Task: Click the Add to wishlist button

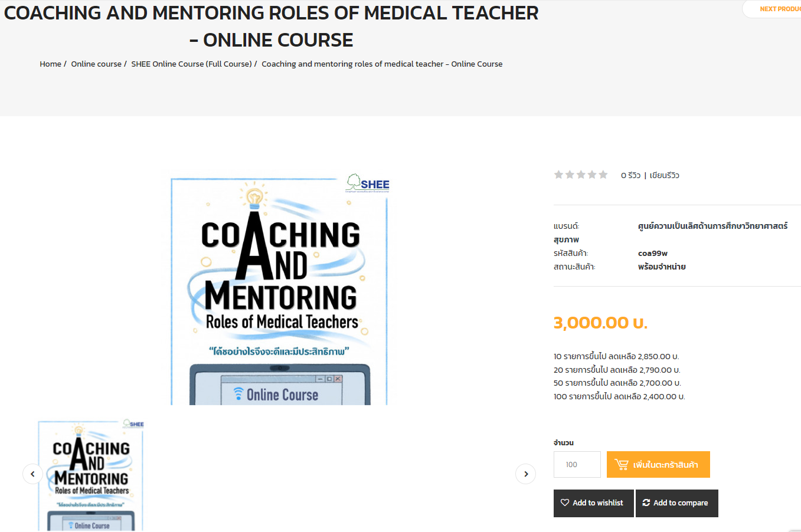Action: coord(593,503)
